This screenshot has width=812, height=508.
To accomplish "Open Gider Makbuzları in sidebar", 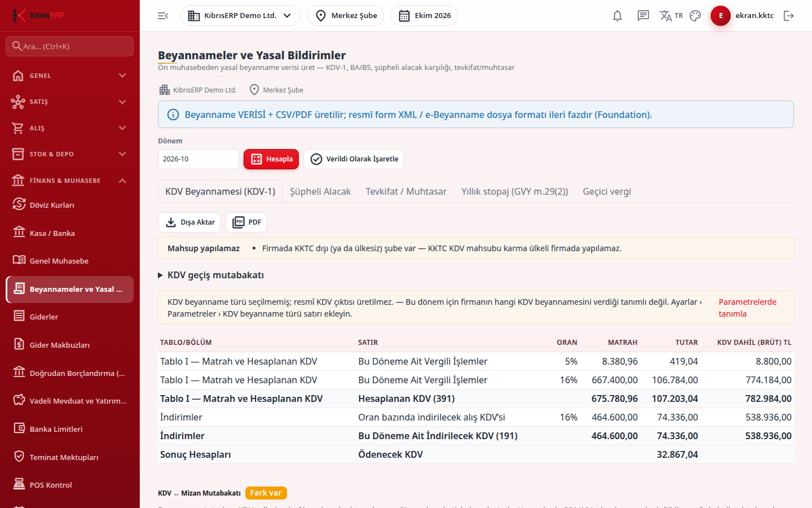I will coord(70,345).
